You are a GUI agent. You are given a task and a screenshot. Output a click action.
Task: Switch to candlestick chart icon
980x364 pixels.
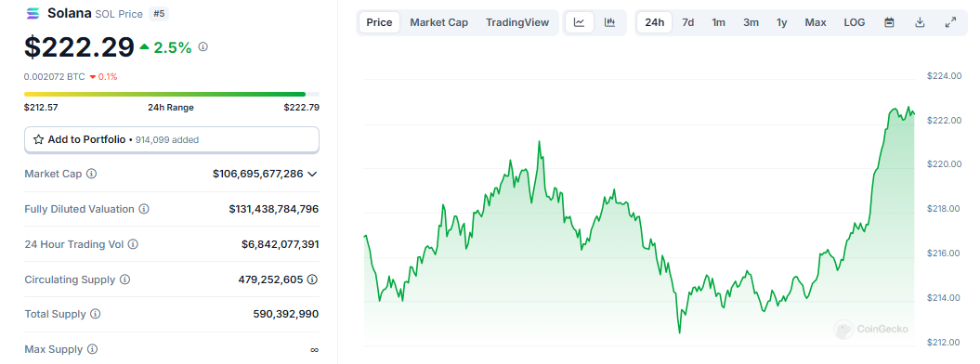pos(609,22)
